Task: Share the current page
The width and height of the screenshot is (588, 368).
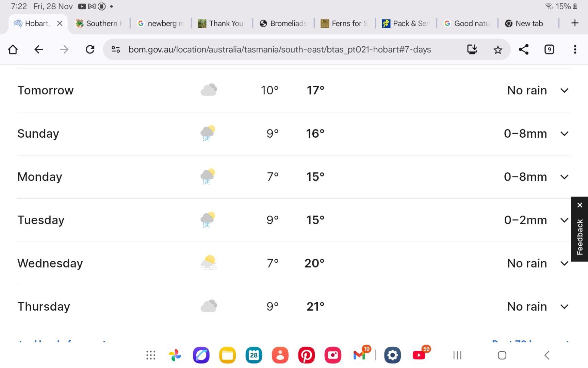Action: coord(523,50)
